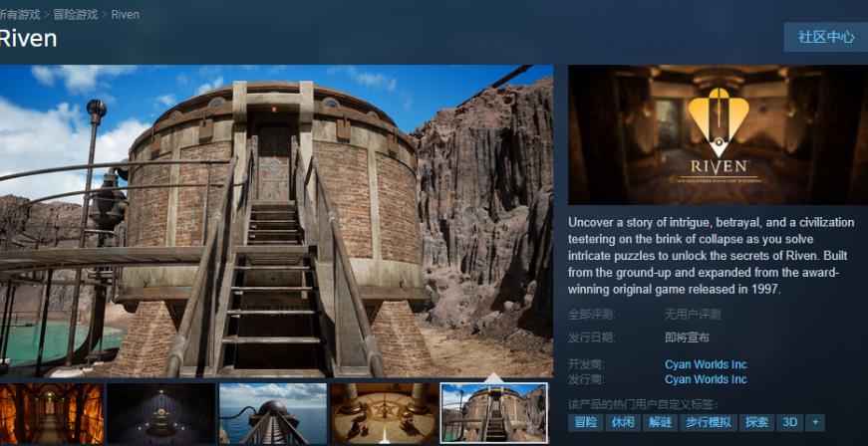Image resolution: width=868 pixels, height=446 pixels.
Task: Go to the 冒险游戏 breadcrumb category
Action: pyautogui.click(x=74, y=15)
